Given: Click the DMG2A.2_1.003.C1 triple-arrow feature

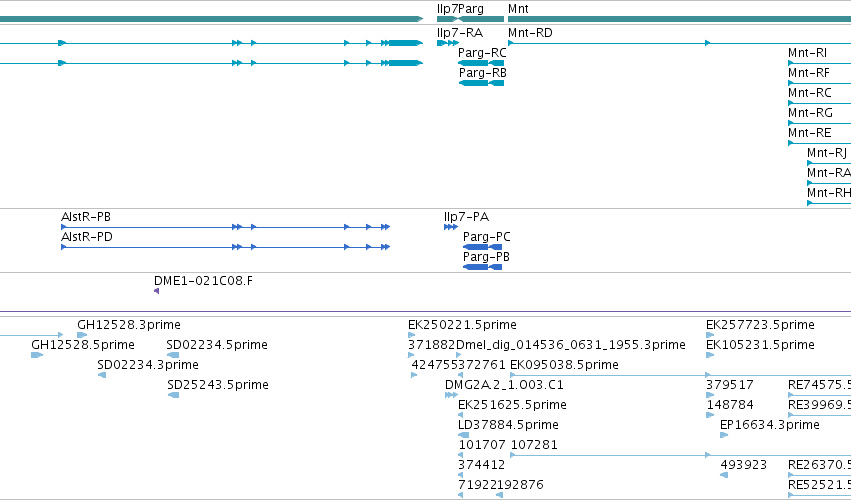Looking at the screenshot, I should (x=451, y=395).
